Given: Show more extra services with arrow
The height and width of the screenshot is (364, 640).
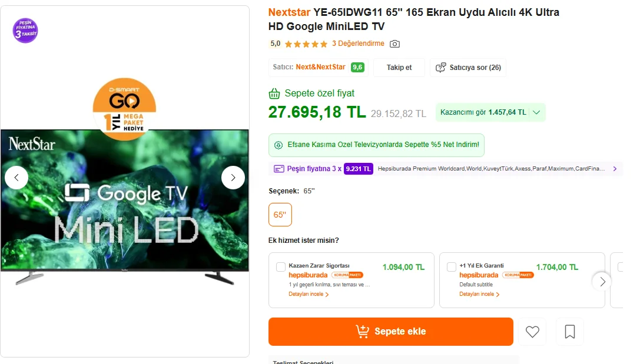Looking at the screenshot, I should 602,281.
